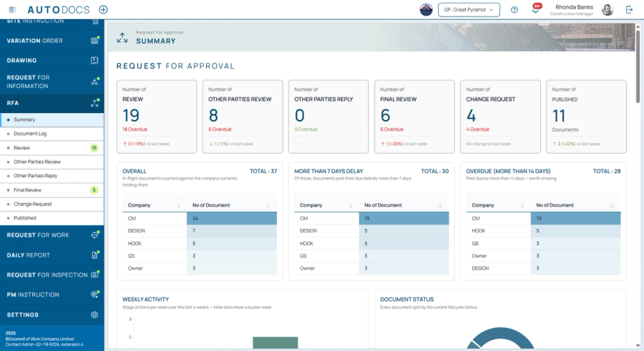Click DESIGN row value 7 in Overall table
Viewport: 644px width, 351px height.
pyautogui.click(x=232, y=231)
